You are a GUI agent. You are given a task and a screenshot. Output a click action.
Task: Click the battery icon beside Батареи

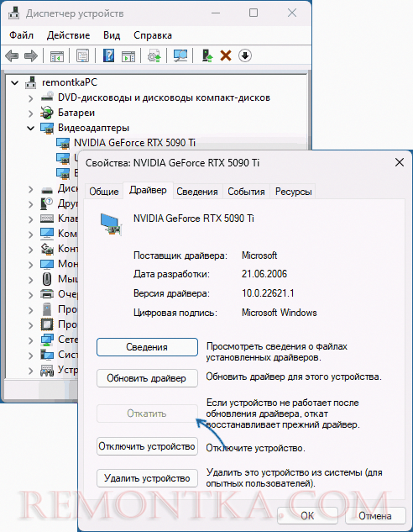coord(47,113)
